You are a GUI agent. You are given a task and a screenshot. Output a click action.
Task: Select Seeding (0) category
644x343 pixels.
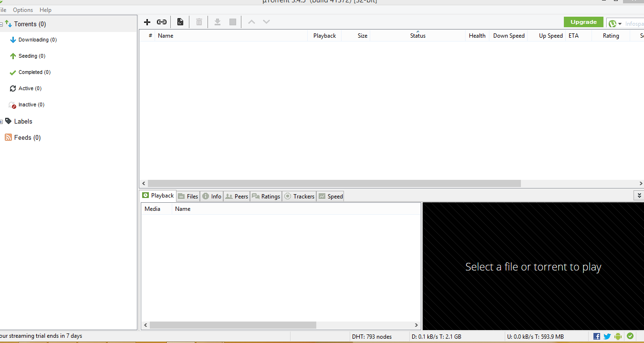(32, 56)
